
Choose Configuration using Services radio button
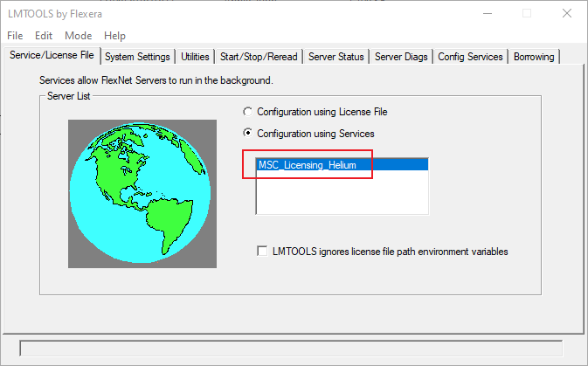pyautogui.click(x=249, y=134)
